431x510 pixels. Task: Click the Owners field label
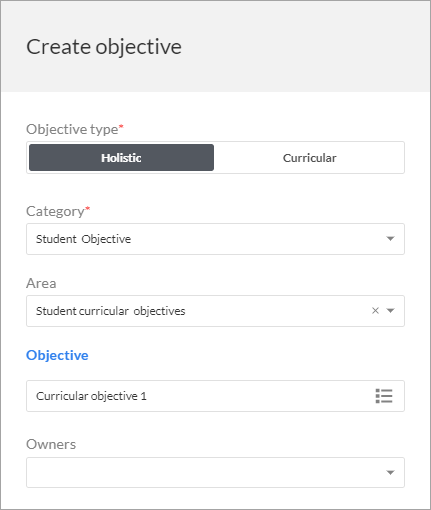(x=51, y=444)
